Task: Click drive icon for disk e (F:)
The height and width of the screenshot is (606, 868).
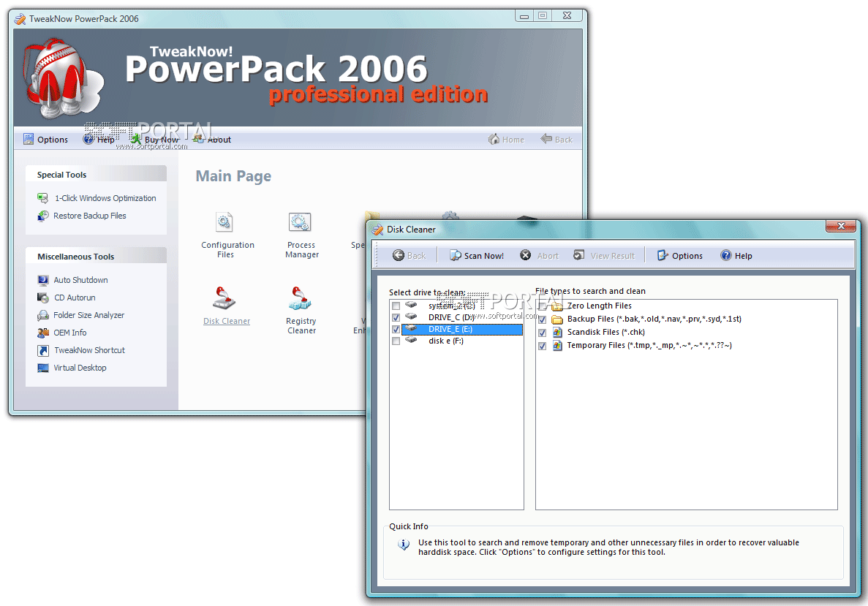Action: coord(411,341)
